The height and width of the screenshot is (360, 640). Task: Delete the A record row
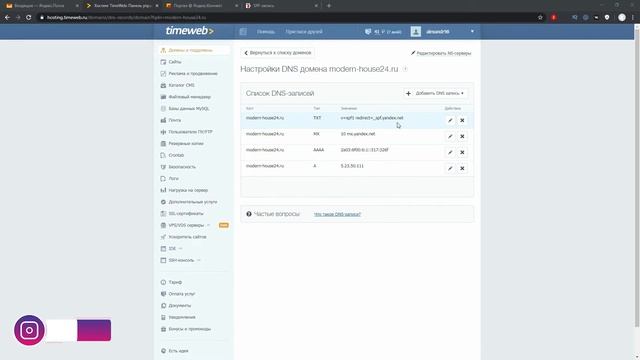point(462,168)
